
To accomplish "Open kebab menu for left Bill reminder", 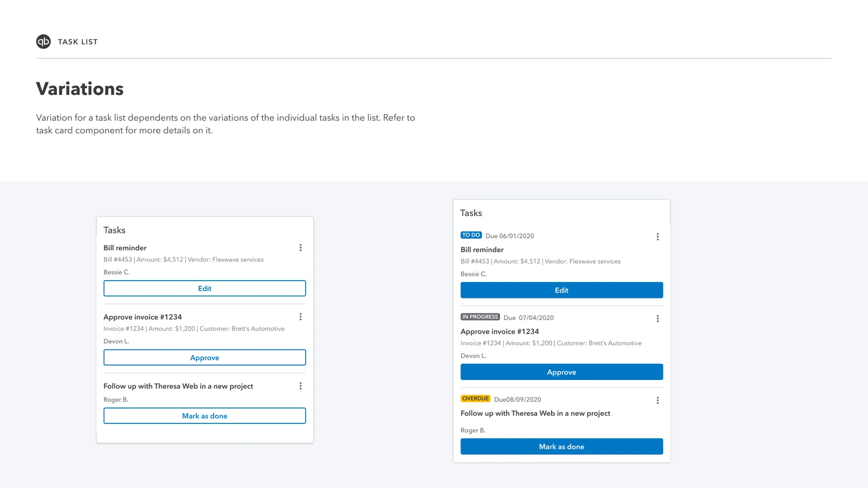I will click(300, 248).
